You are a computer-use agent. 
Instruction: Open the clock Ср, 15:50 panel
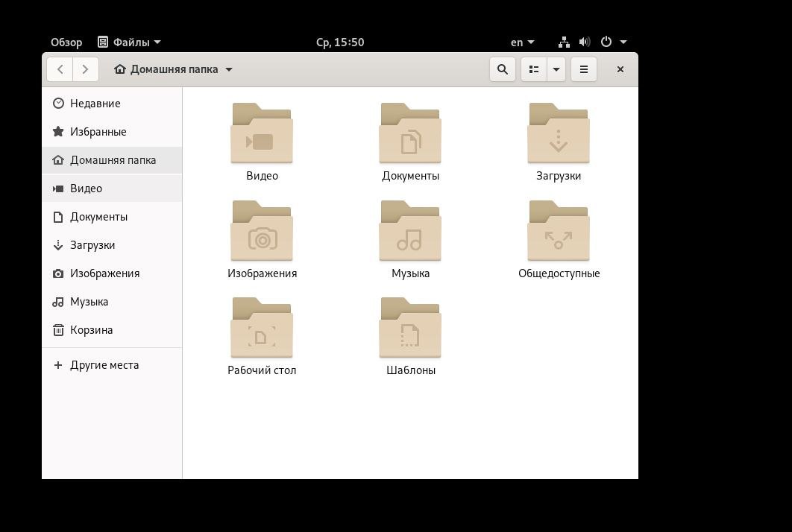(x=340, y=42)
